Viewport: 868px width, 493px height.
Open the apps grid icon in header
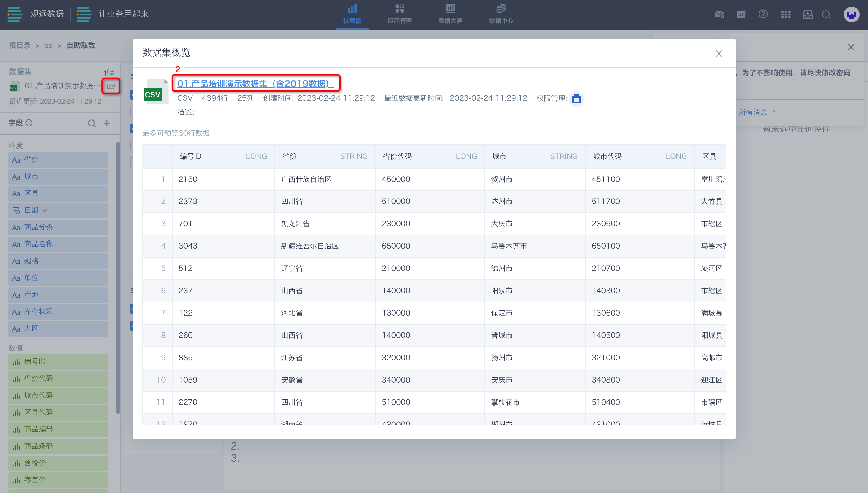click(x=785, y=14)
